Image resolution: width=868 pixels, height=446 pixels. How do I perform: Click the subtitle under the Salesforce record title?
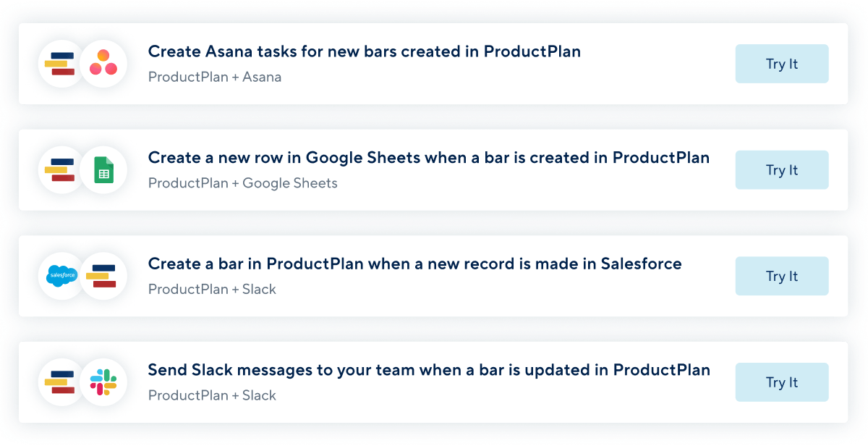212,290
